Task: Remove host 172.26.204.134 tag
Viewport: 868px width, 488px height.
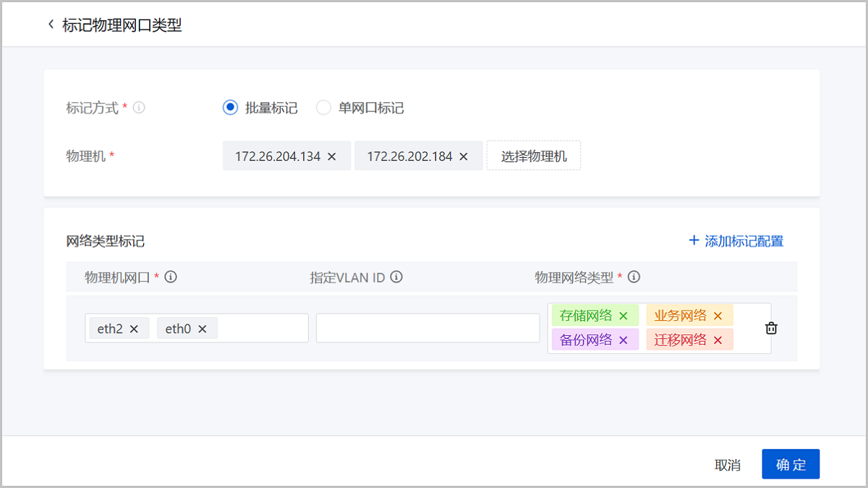Action: pyautogui.click(x=332, y=156)
